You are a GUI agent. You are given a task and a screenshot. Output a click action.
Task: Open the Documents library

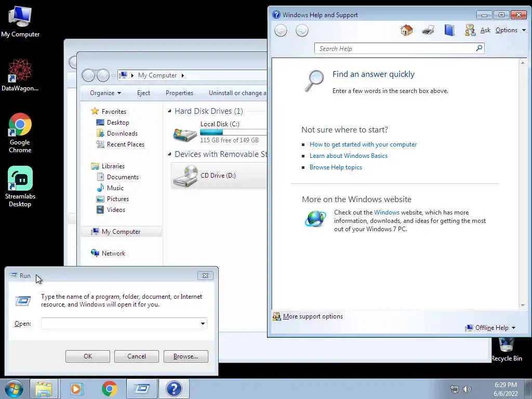coord(123,177)
